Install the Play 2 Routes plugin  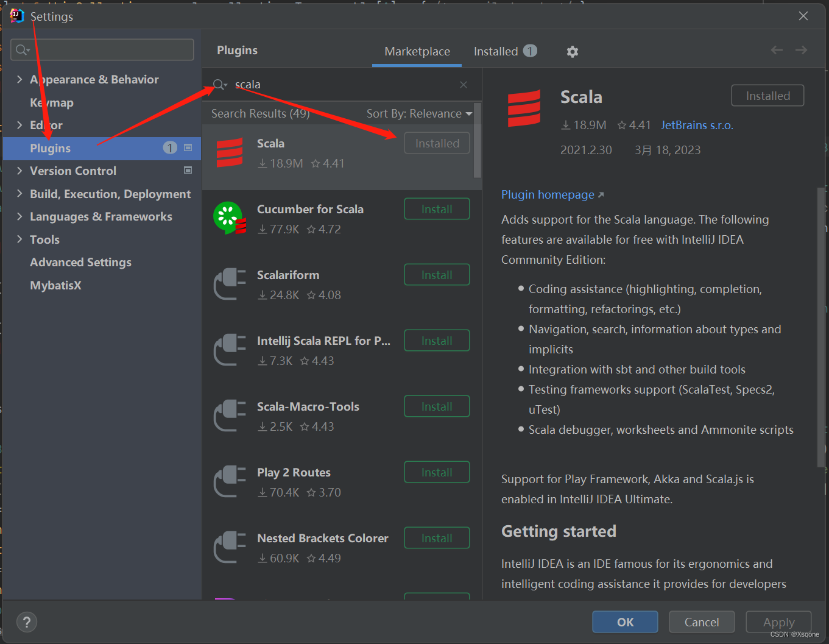(437, 472)
